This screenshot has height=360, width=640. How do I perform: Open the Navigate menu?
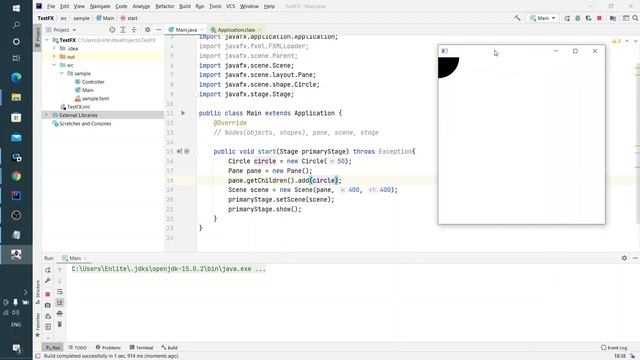tap(100, 6)
